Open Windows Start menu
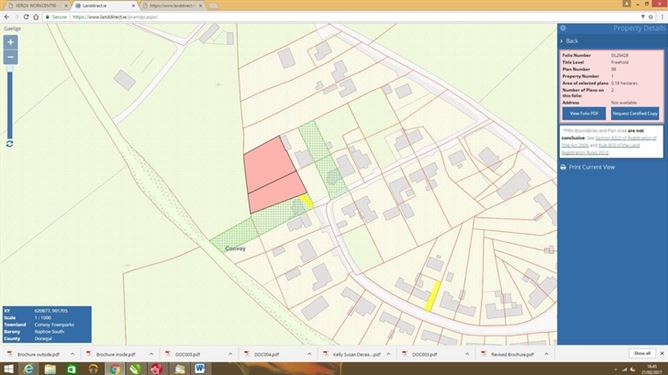Screen dimensions: 668x375 tap(8, 369)
